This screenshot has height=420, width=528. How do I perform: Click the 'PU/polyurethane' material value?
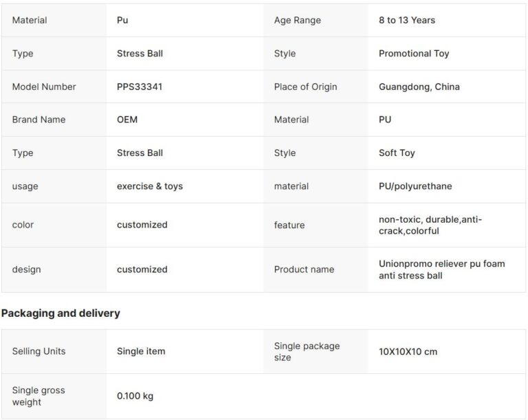coord(415,186)
